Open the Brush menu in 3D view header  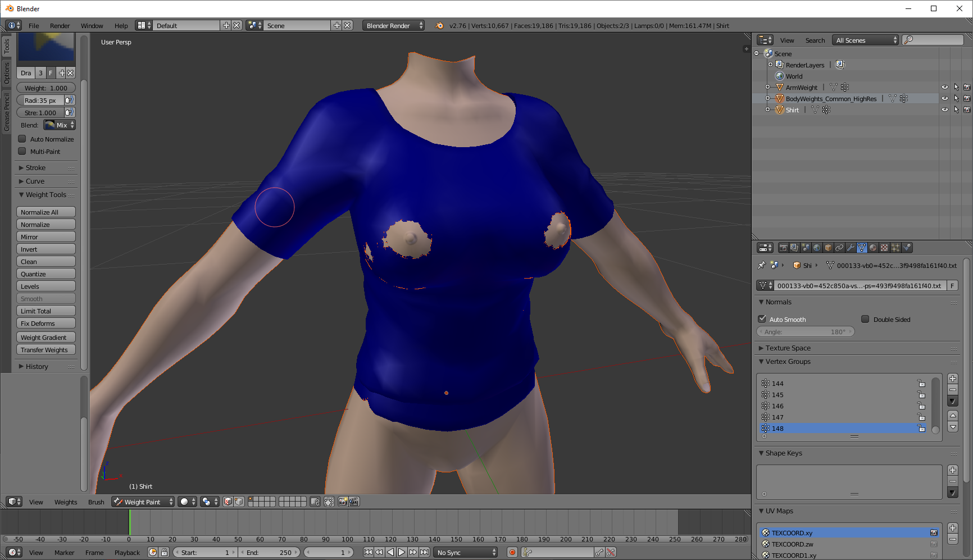[96, 502]
